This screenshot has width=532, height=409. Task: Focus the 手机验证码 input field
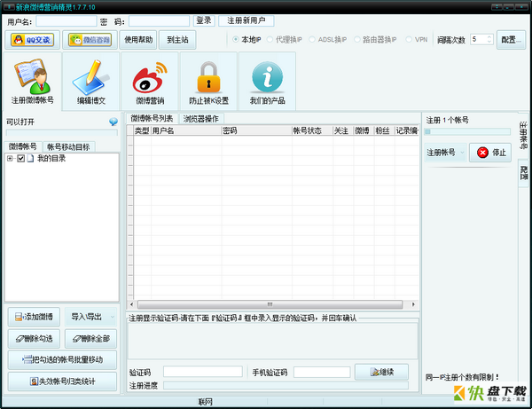[x=322, y=372]
